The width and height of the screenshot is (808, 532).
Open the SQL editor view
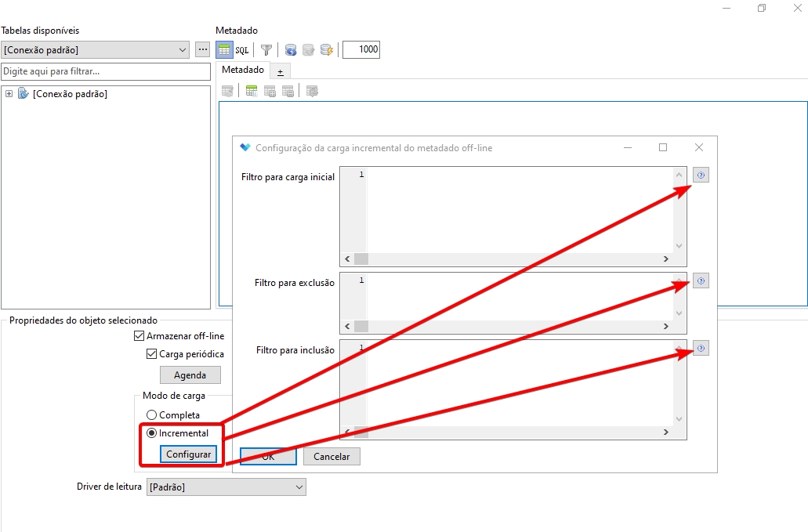(x=242, y=49)
